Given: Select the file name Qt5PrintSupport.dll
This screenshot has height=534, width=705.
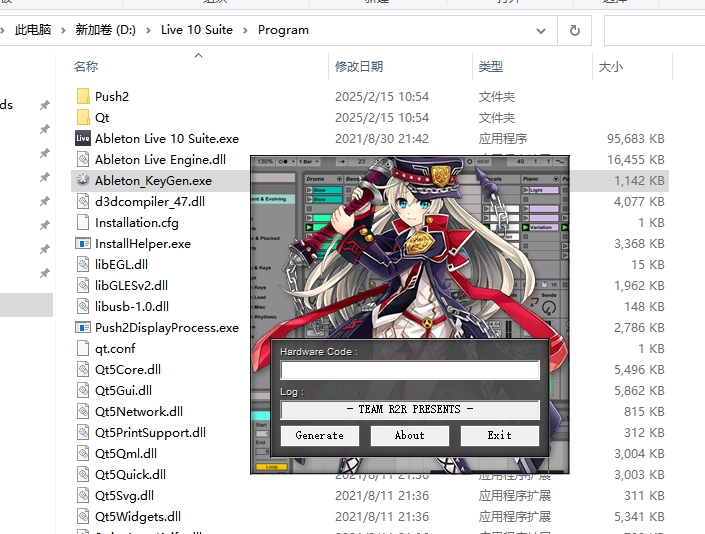Looking at the screenshot, I should tap(150, 432).
